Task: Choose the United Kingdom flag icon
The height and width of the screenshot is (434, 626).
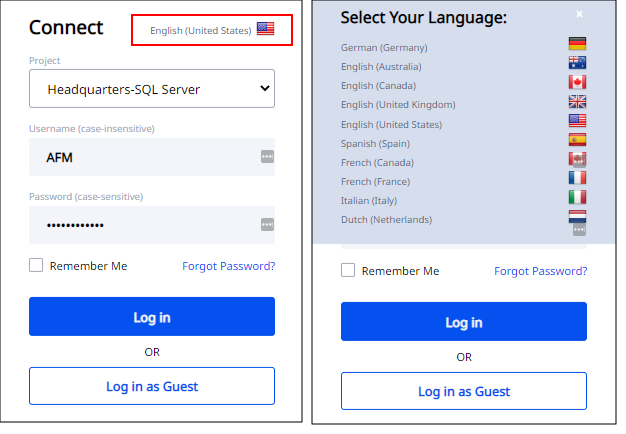Action: coord(577,101)
